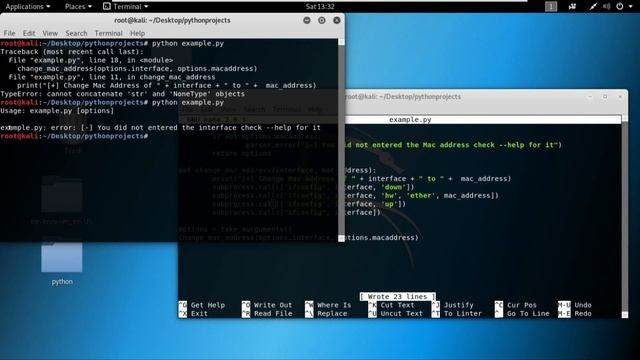
Task: Click the TypeError line in front terminal
Action: click(122, 94)
